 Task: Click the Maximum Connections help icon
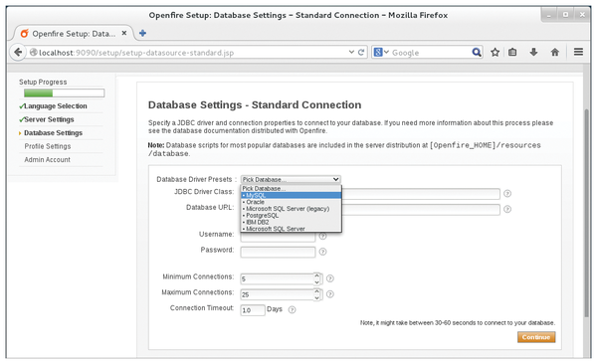coord(330,294)
